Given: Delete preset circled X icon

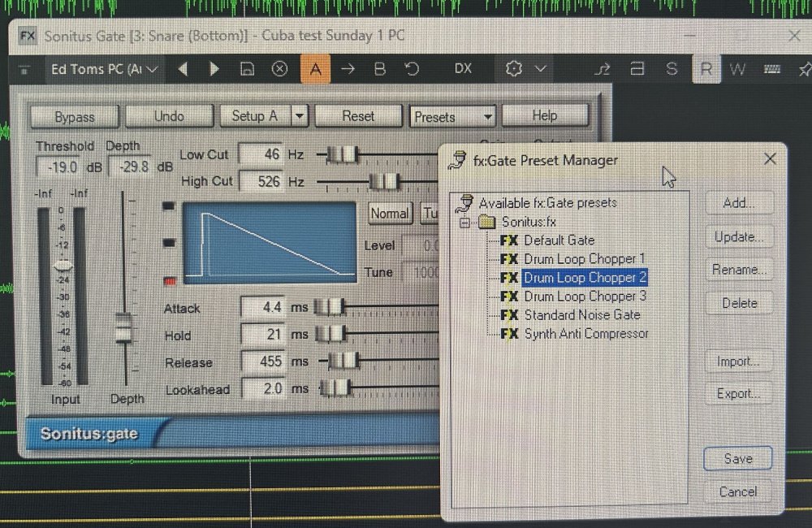Looking at the screenshot, I should (279, 69).
